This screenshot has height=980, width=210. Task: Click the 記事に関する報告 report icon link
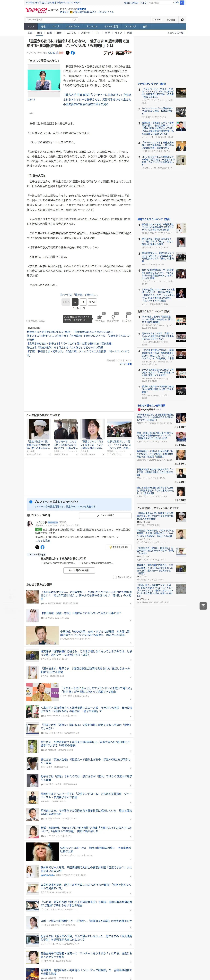35,321
